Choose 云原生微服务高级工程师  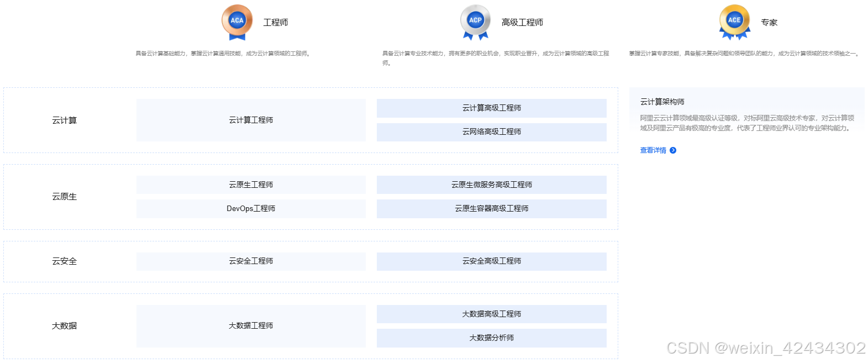[x=492, y=185]
